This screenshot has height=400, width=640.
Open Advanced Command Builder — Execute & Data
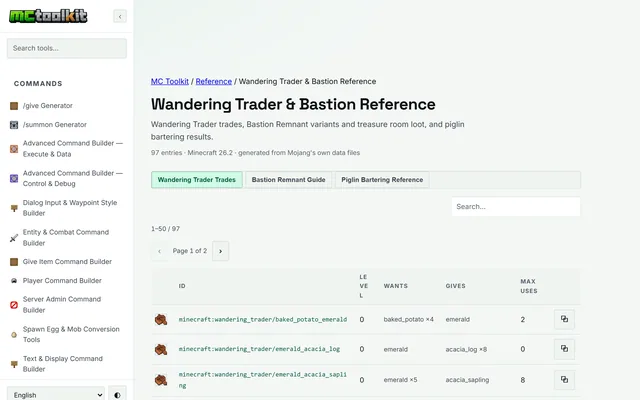[73, 149]
